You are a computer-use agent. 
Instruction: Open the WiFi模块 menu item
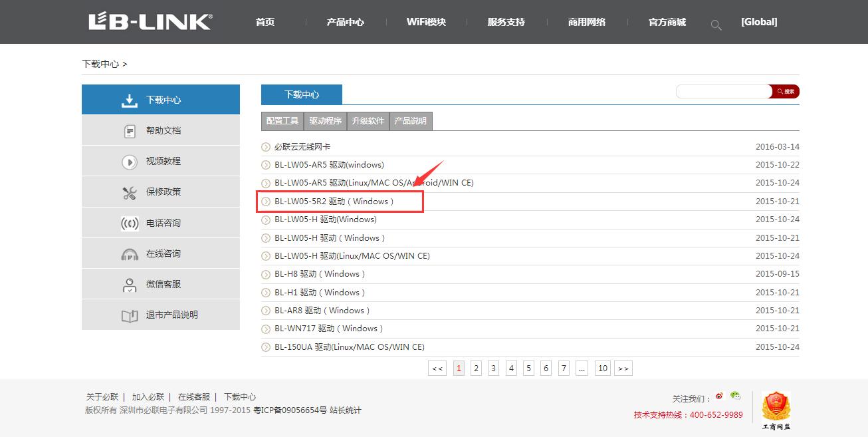[x=425, y=21]
